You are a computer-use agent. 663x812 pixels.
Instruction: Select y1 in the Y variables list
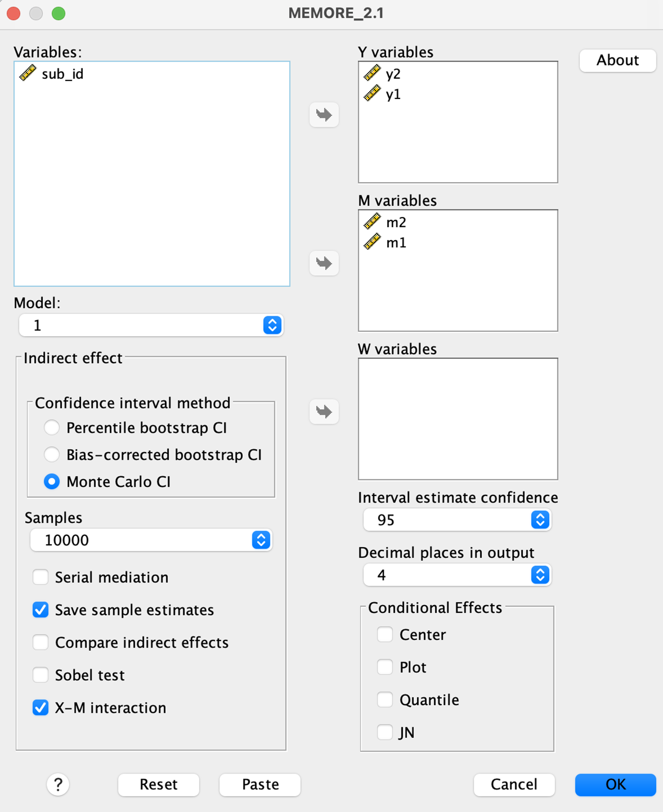[x=383, y=94]
